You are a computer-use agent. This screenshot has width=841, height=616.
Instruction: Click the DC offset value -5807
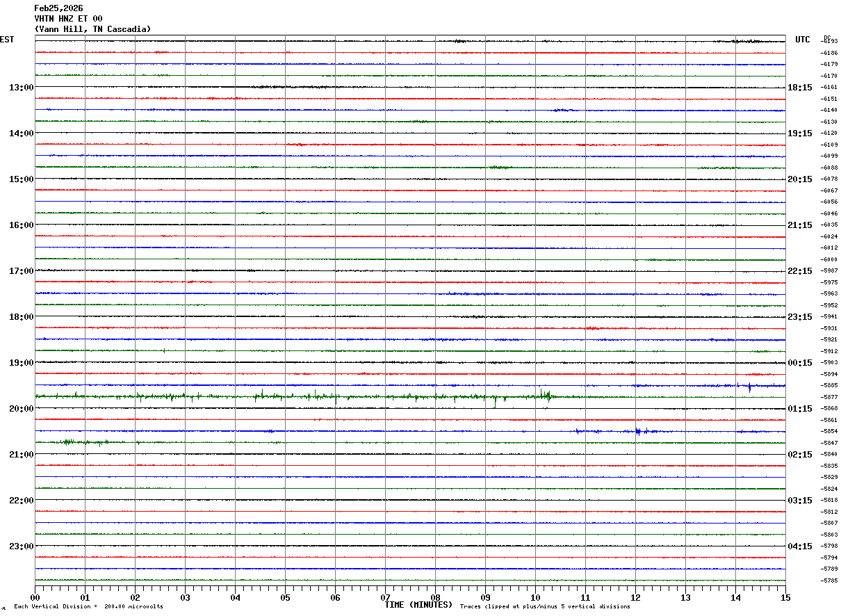830,524
